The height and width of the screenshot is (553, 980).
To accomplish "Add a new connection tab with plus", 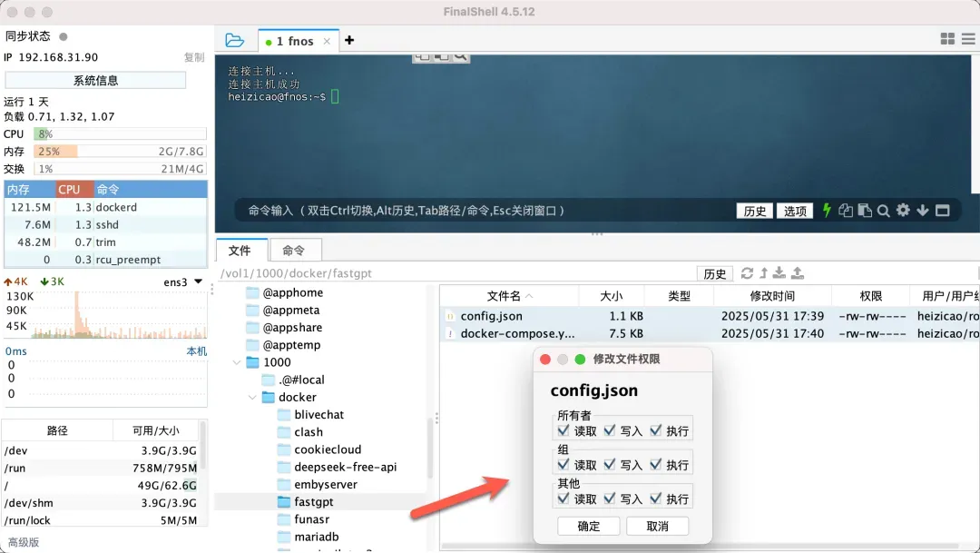I will click(349, 41).
